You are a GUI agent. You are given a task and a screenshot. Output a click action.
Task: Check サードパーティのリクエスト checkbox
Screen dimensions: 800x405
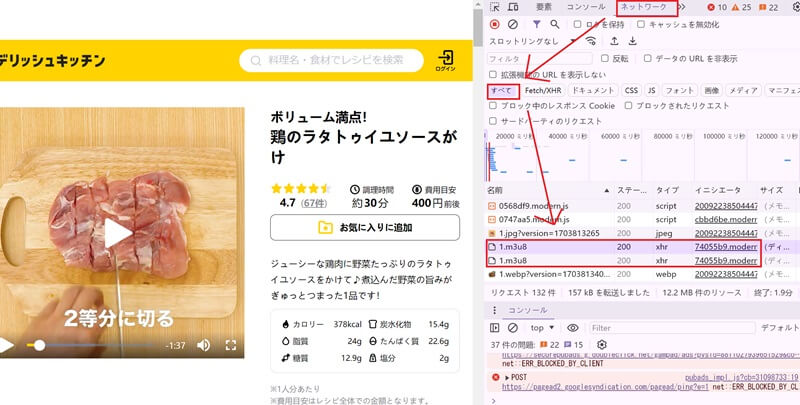pos(493,121)
